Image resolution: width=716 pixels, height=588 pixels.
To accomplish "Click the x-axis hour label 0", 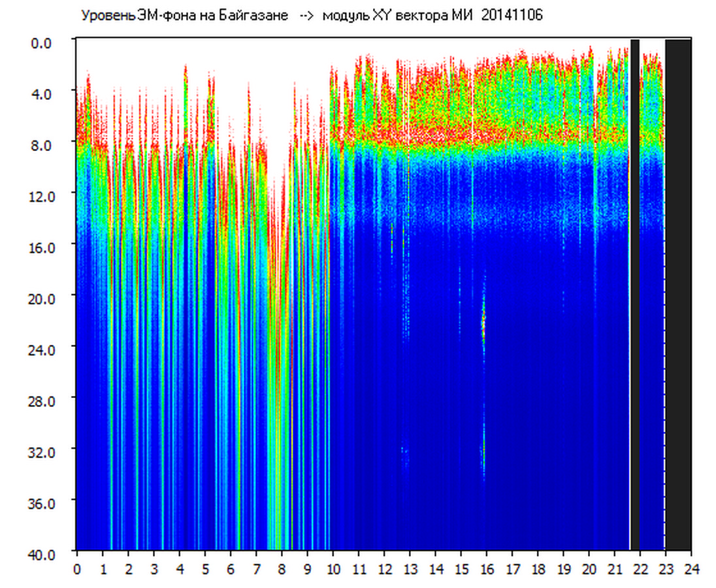I will 77,569.
